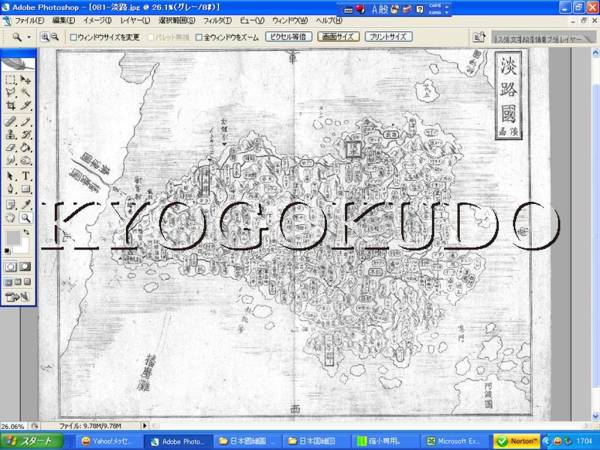Screen dimensions: 600x450
Task: Click Jump to ImageReady button
Action: [18, 297]
